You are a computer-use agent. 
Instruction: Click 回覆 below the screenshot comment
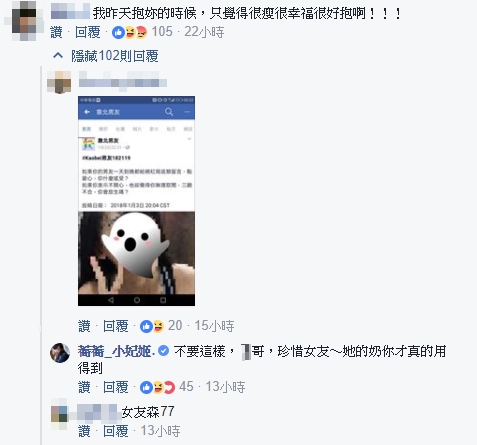pyautogui.click(x=116, y=326)
